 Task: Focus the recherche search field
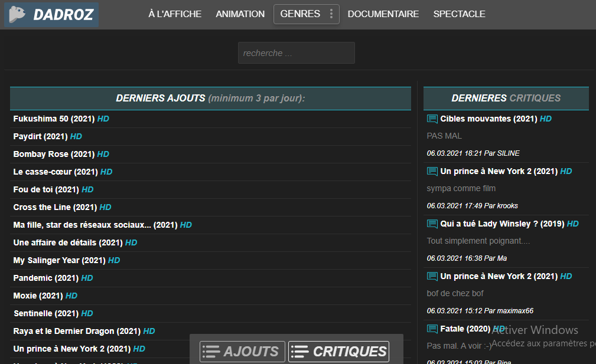[297, 53]
